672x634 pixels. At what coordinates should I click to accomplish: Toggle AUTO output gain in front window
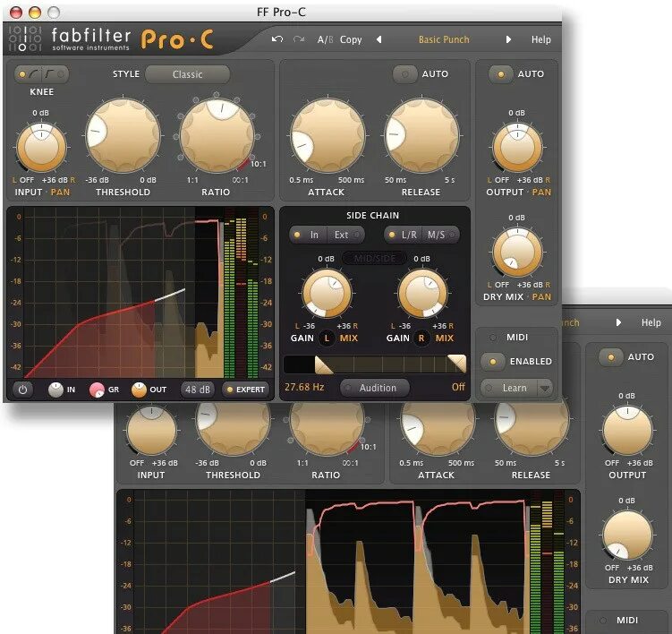[x=501, y=74]
